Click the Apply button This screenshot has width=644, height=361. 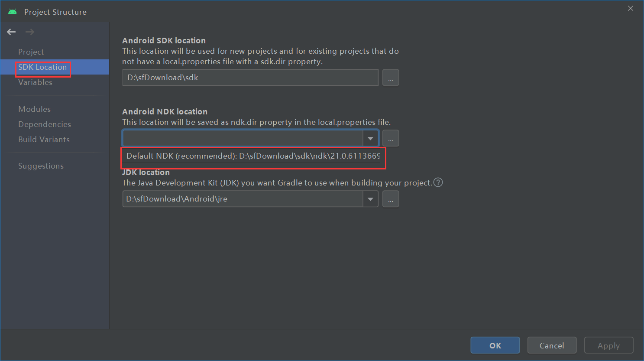pyautogui.click(x=608, y=345)
